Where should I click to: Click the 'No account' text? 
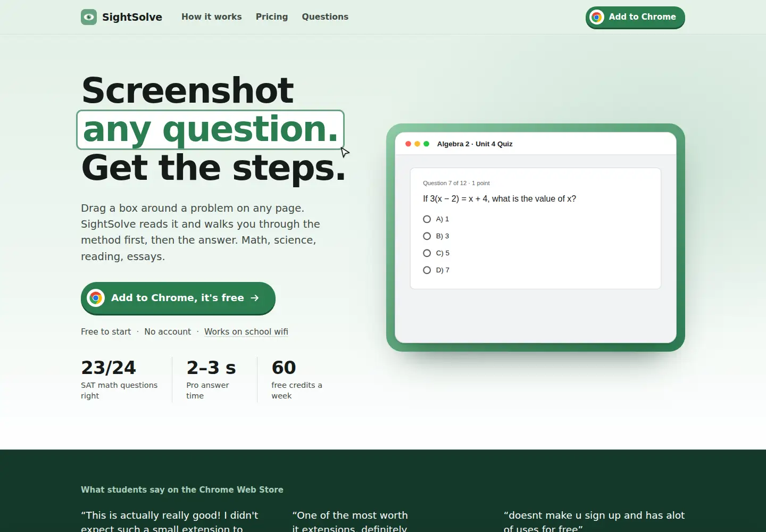(168, 331)
